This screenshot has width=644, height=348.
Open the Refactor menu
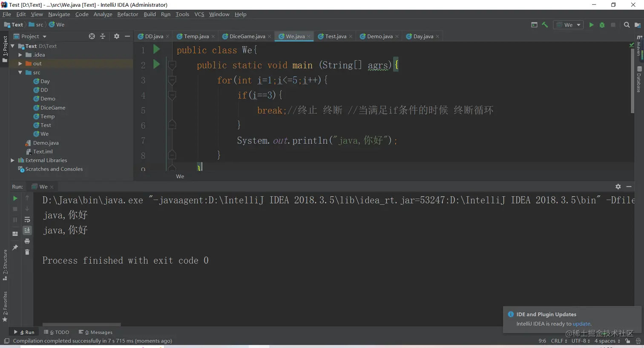point(128,14)
